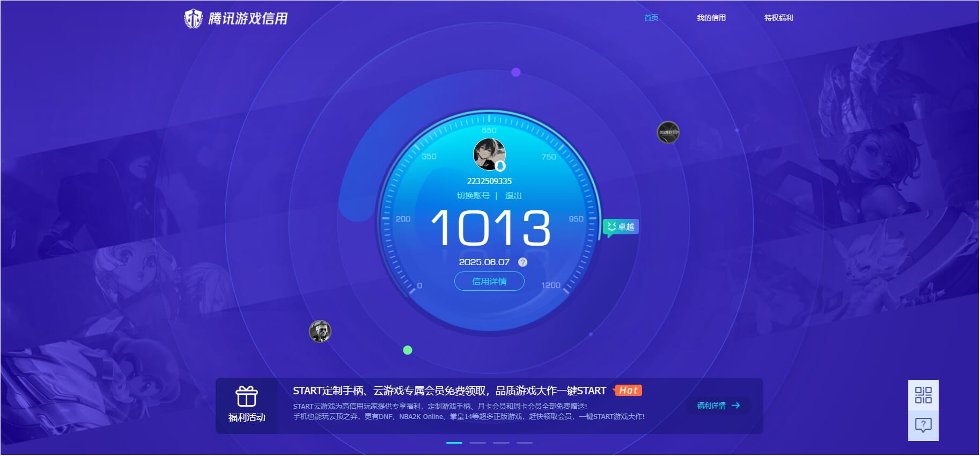Click the orange Hot tag
Image resolution: width=980 pixels, height=456 pixels.
(628, 391)
